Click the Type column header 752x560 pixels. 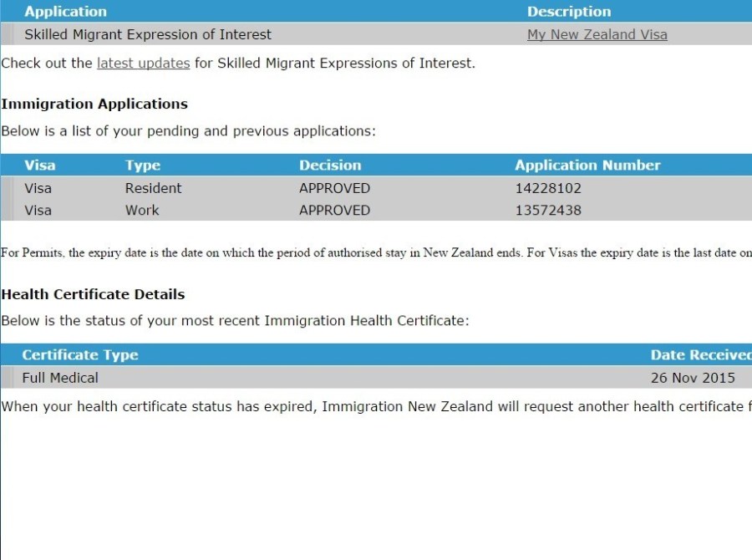143,165
